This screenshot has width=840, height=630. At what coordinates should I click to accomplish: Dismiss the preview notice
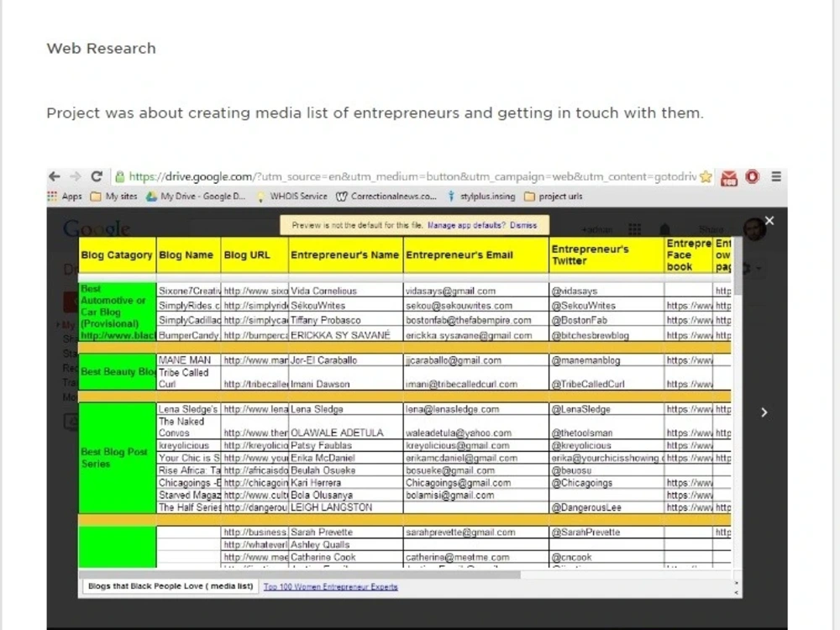pyautogui.click(x=523, y=225)
